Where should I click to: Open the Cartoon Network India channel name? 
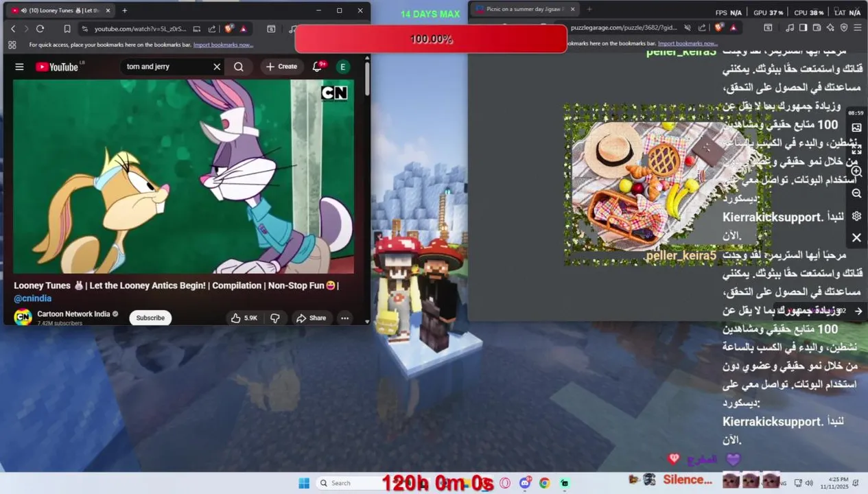click(x=73, y=314)
